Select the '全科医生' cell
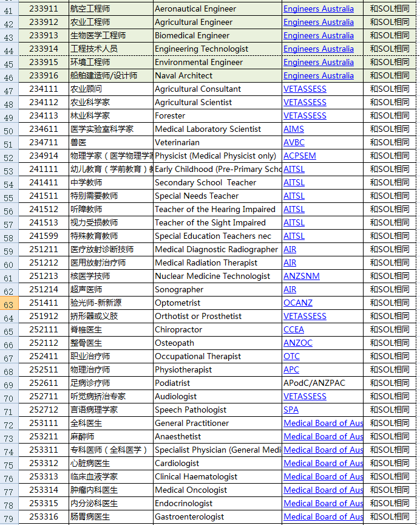The height and width of the screenshot is (525, 420). point(111,424)
